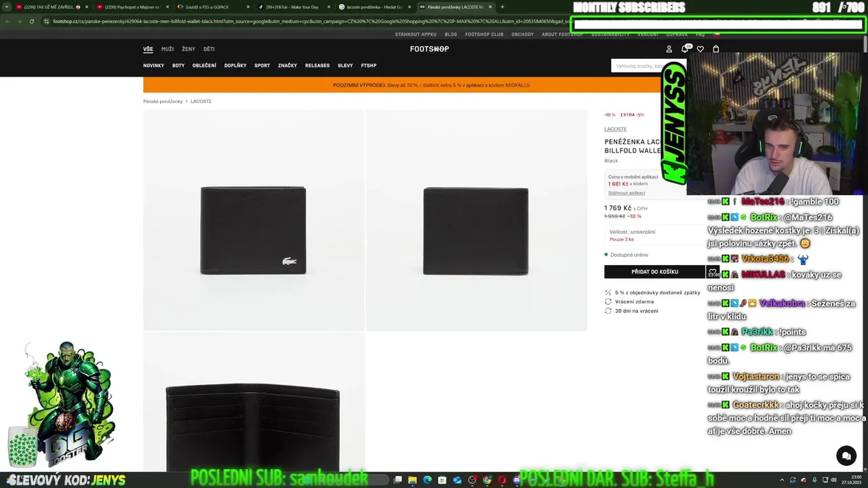Open the shopping bag cart icon
Image resolution: width=868 pixels, height=488 pixels.
click(x=715, y=49)
